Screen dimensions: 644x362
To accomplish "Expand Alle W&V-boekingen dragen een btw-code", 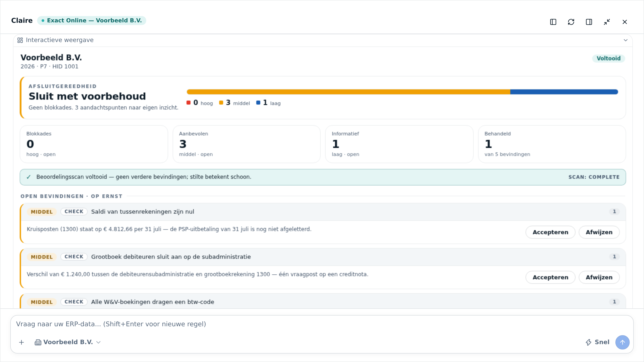I will pyautogui.click(x=324, y=301).
